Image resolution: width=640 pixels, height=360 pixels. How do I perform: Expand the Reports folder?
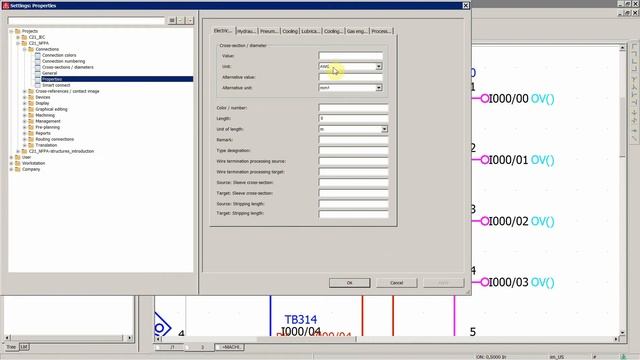click(x=24, y=133)
